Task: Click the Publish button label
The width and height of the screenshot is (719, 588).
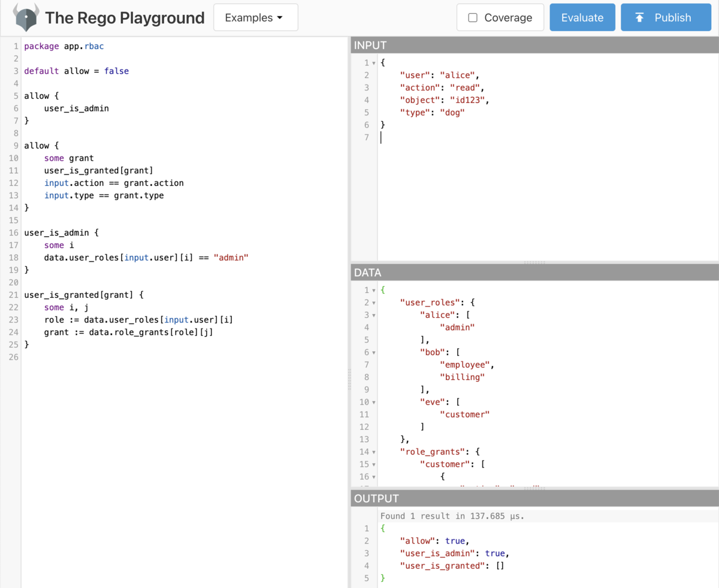Action: (x=673, y=18)
